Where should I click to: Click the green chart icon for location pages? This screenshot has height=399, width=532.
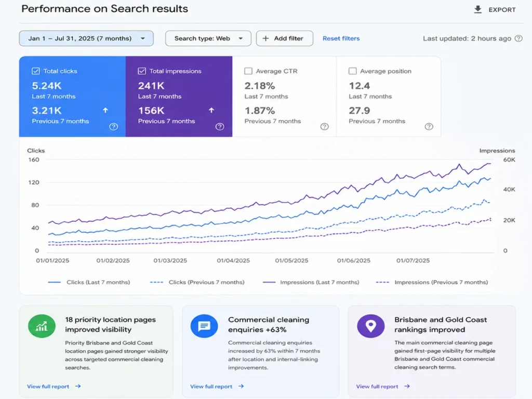point(42,326)
